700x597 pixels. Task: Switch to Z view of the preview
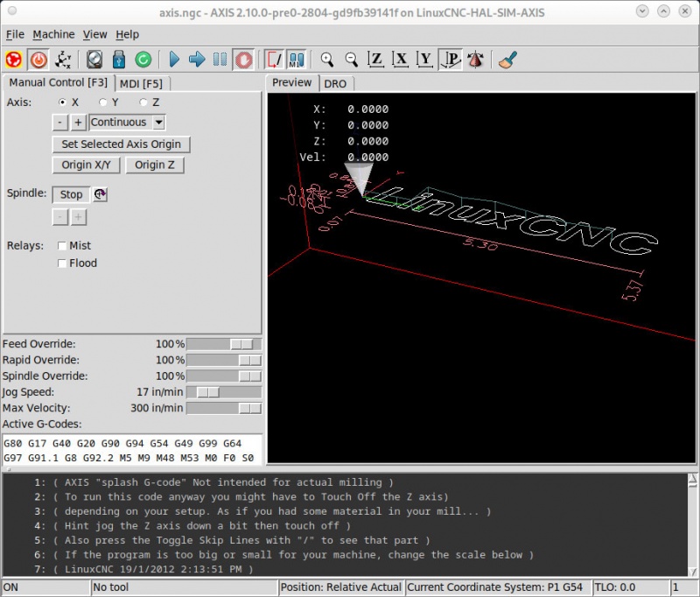point(376,60)
